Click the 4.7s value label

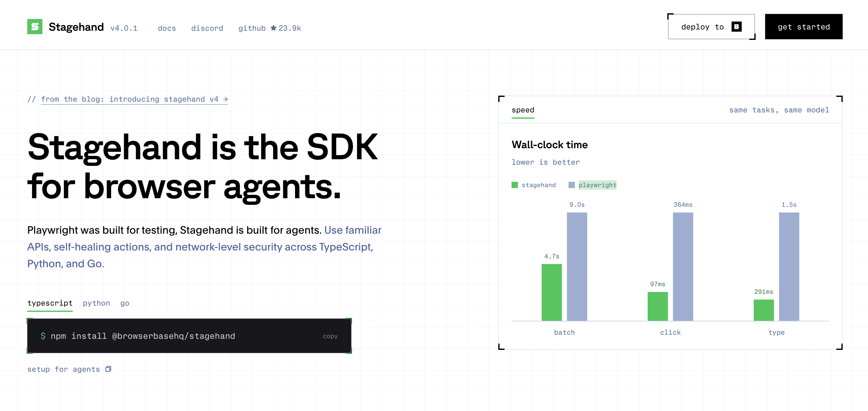click(551, 256)
